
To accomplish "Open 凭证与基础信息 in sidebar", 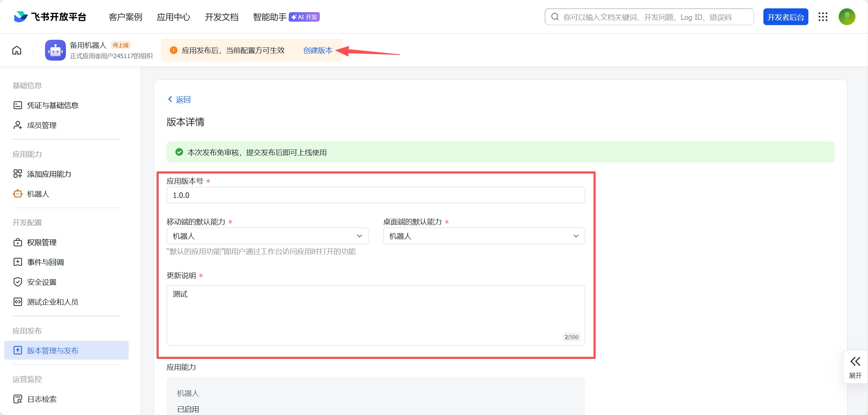I will (x=52, y=105).
